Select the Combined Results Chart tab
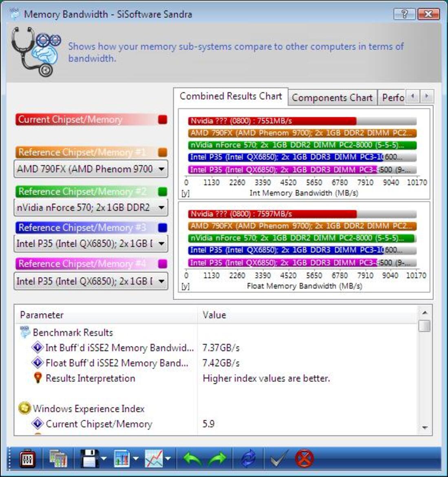Image resolution: width=448 pixels, height=477 pixels. click(231, 97)
